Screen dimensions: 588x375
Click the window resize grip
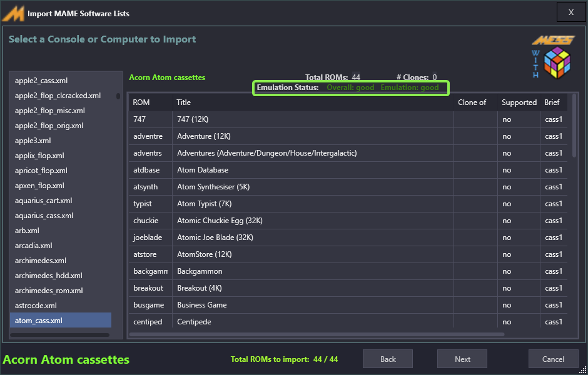tap(583, 370)
